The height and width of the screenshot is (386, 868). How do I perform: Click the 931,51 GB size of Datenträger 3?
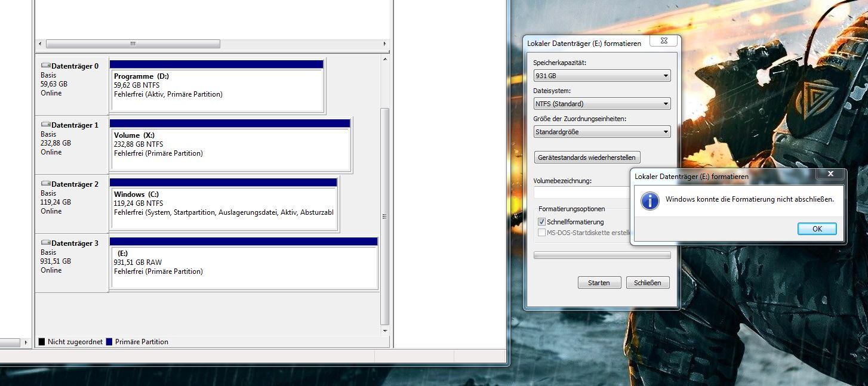click(x=56, y=261)
